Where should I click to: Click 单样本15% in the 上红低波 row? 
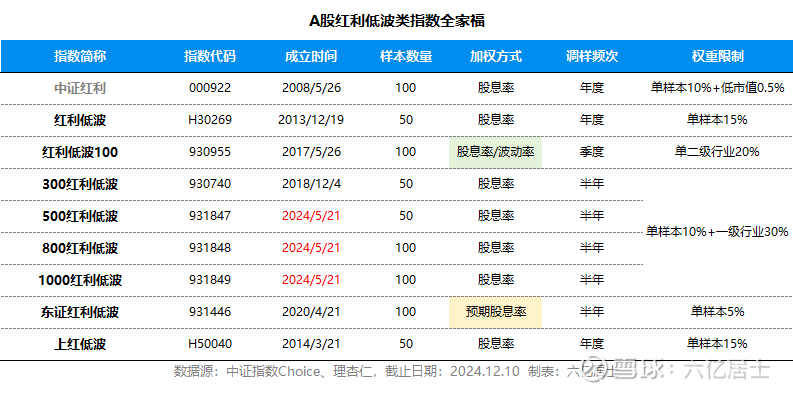[717, 344]
